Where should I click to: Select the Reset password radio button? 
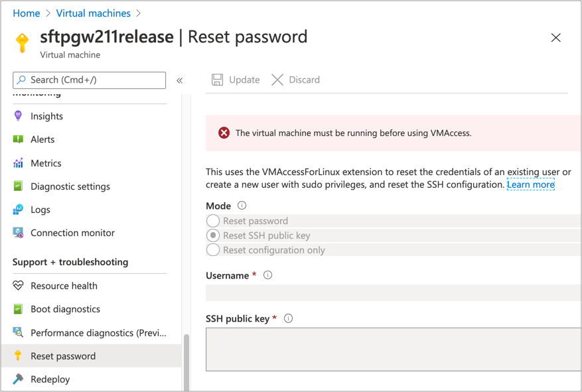[213, 221]
